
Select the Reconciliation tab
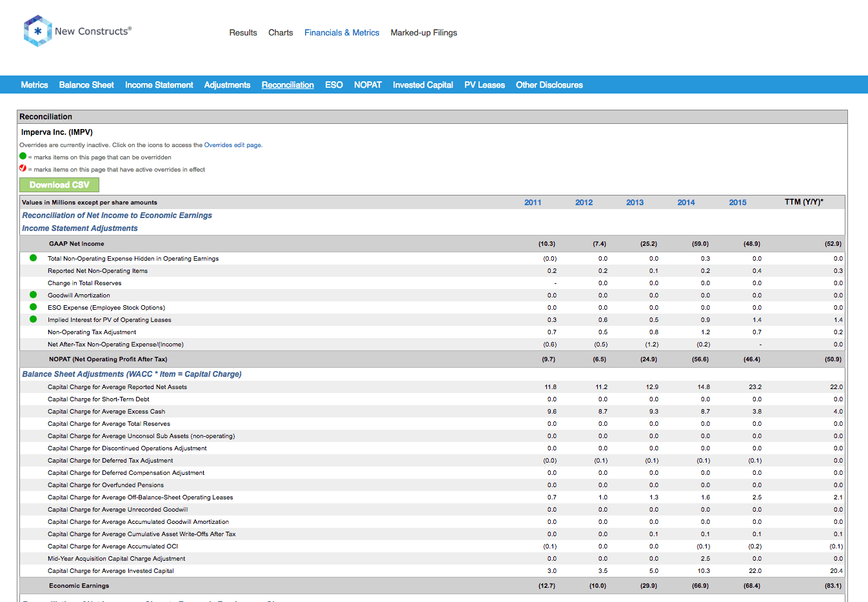[x=288, y=85]
